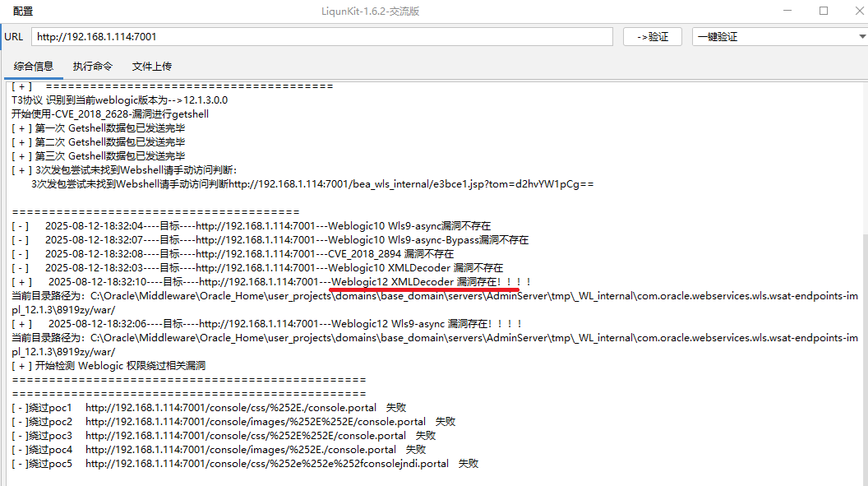Switch to the 文件上传 tab
The width and height of the screenshot is (868, 486).
click(152, 67)
